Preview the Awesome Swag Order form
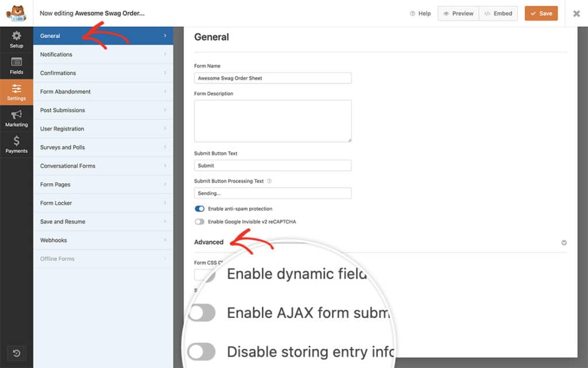This screenshot has height=368, width=588. pos(458,13)
